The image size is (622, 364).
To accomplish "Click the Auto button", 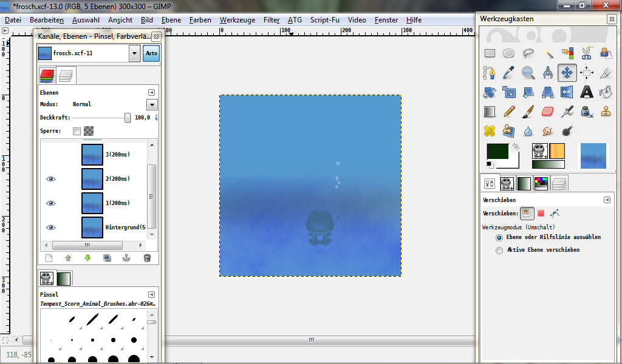I will 151,53.
